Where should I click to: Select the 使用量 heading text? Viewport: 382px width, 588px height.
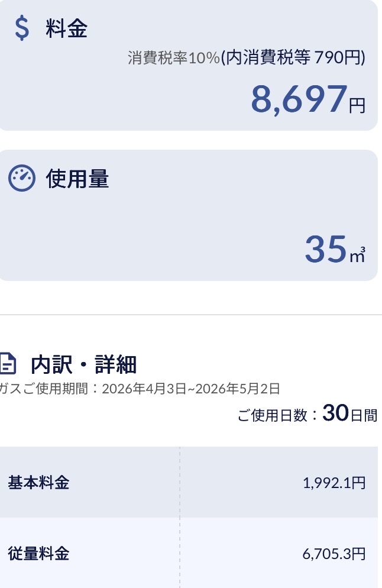77,179
